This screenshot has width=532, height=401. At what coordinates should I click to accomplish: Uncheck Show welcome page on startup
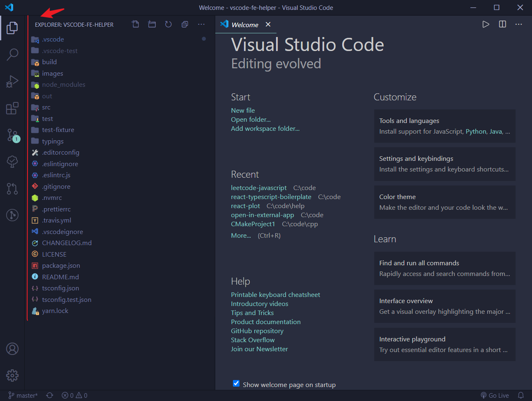point(236,383)
